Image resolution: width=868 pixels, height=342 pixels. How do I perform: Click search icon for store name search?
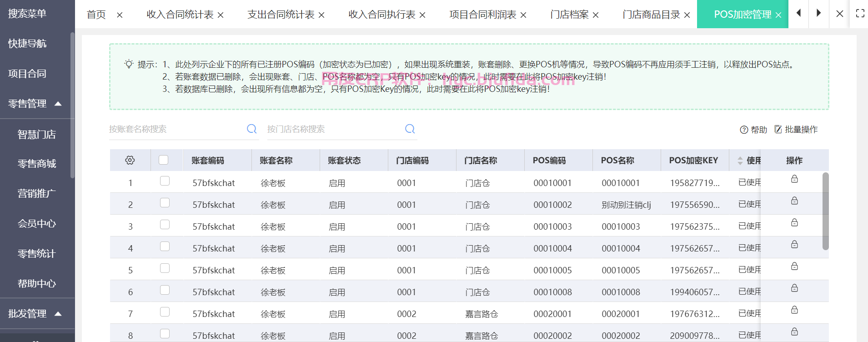tap(410, 129)
